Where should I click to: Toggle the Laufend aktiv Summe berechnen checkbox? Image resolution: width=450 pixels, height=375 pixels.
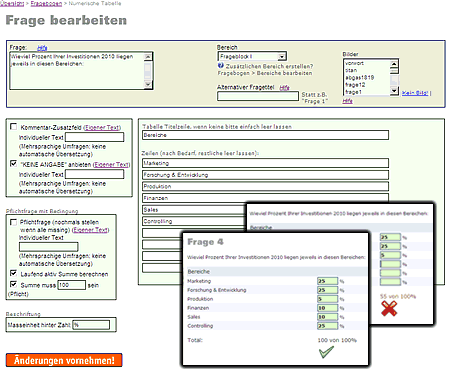[x=14, y=273]
